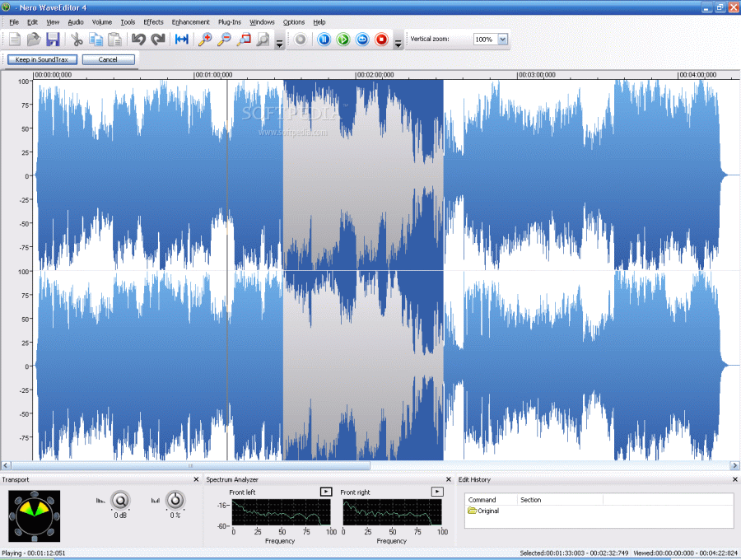Click the red record/stop button
Viewport: 741px width, 560px height.
(x=381, y=40)
